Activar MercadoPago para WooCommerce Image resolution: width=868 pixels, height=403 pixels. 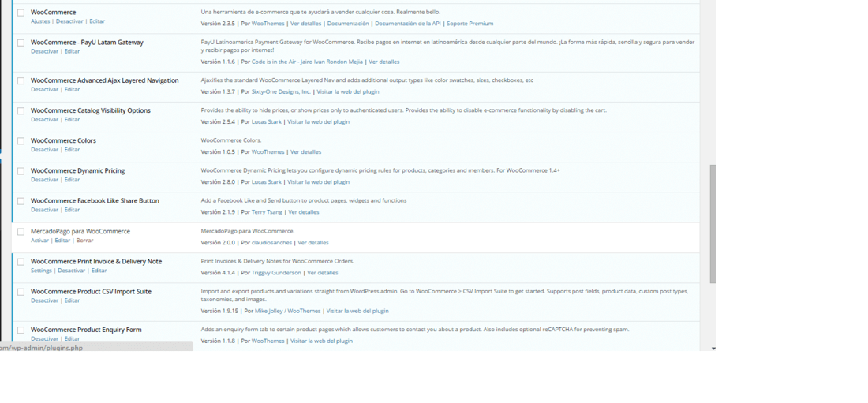[x=40, y=241]
